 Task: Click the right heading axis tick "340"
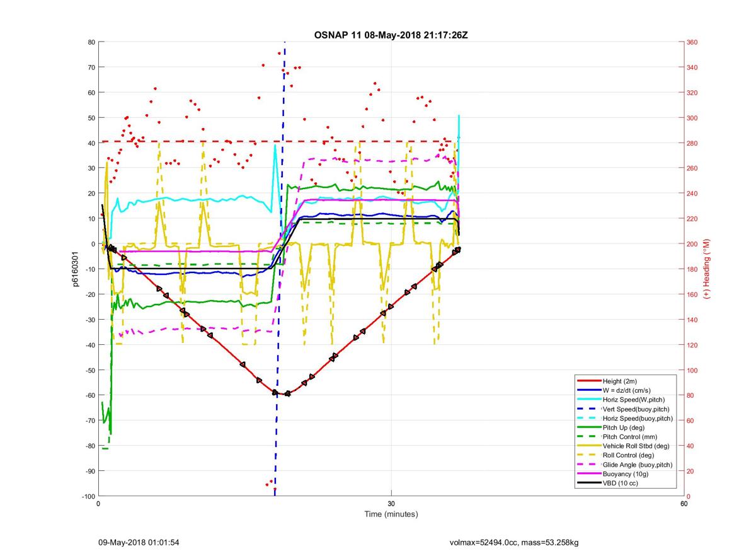pos(692,67)
